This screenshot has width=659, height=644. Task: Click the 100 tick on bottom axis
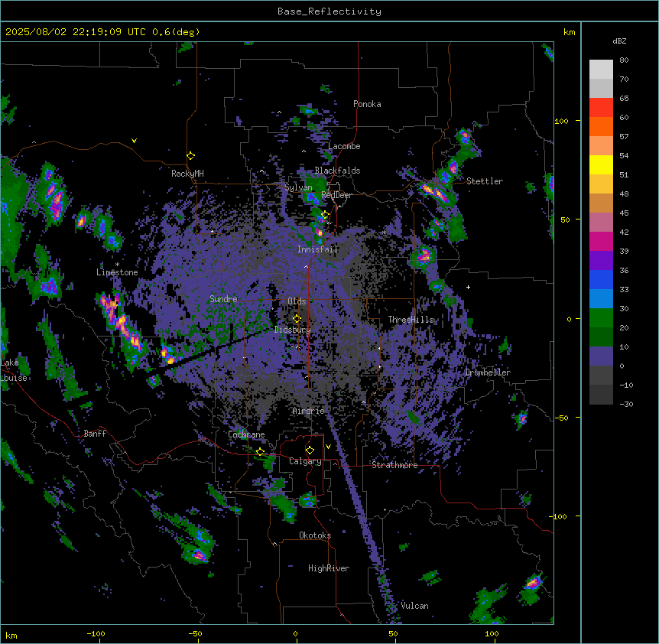coord(492,633)
